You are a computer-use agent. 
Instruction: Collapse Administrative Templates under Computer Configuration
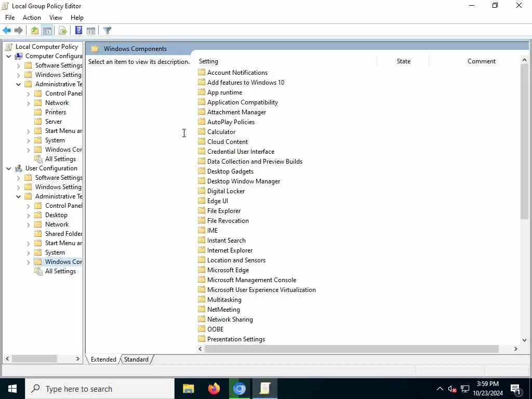coord(19,84)
